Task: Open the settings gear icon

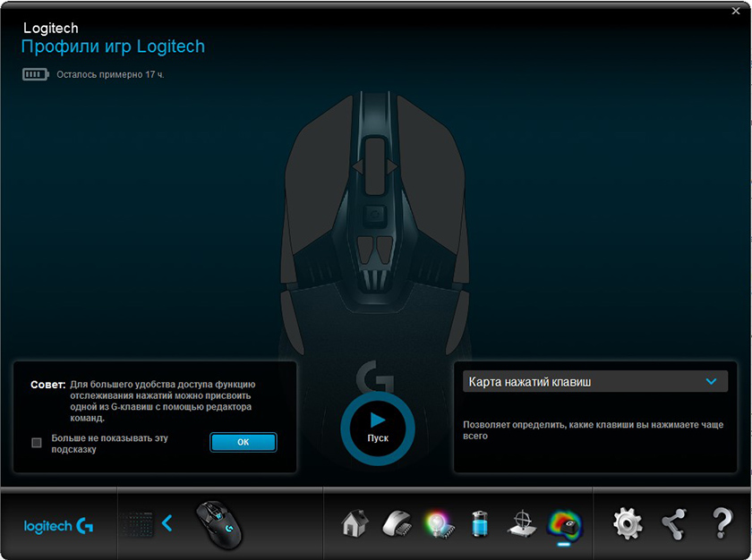Action: coord(628,523)
